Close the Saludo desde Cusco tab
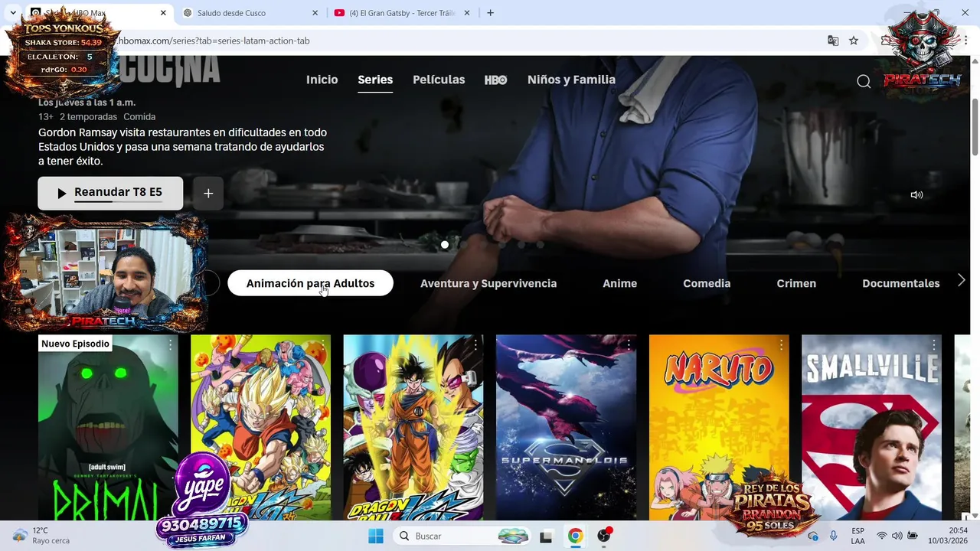The image size is (980, 551). (x=315, y=13)
